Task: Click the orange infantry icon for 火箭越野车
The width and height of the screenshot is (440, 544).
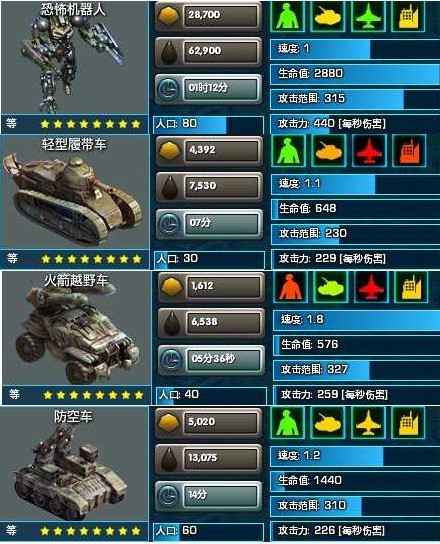Action: point(290,287)
